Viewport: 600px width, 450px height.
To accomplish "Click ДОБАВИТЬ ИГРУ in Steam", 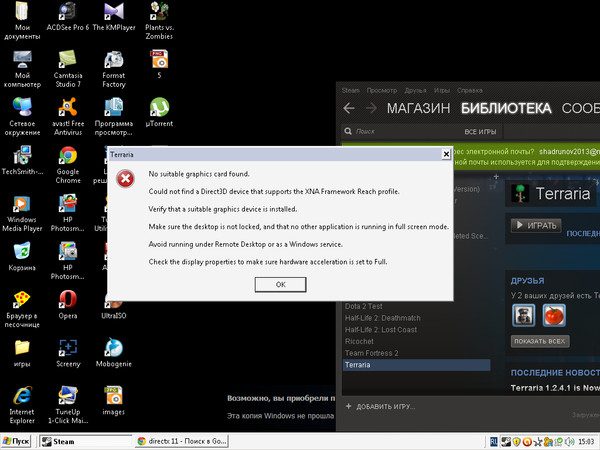I will tap(381, 406).
